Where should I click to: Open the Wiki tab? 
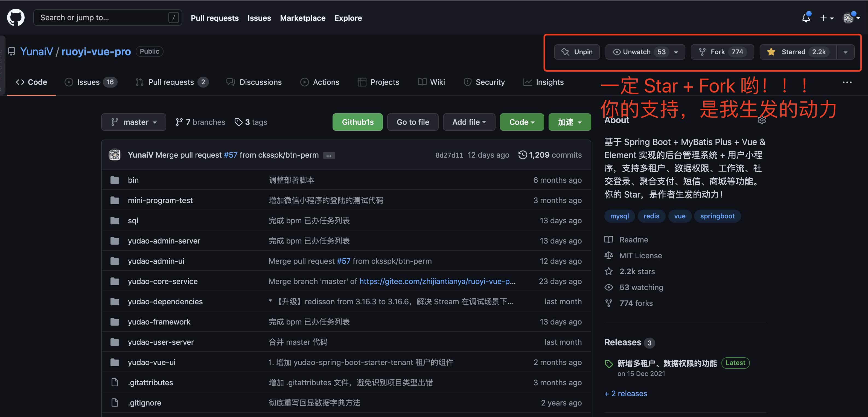[x=431, y=82]
